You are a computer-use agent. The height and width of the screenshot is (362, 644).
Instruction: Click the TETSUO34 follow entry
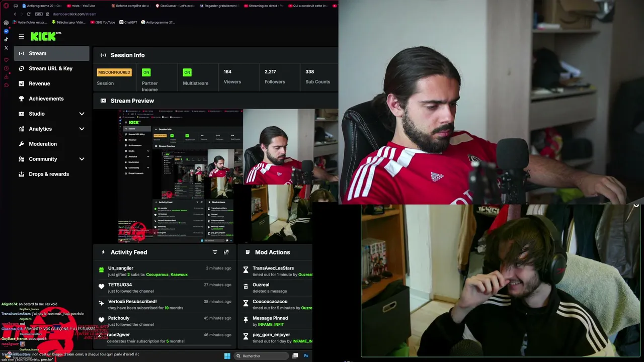click(165, 288)
